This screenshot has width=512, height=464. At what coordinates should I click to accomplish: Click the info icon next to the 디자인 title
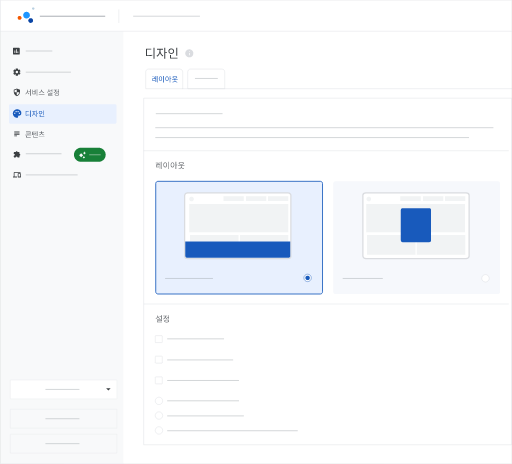coord(189,53)
